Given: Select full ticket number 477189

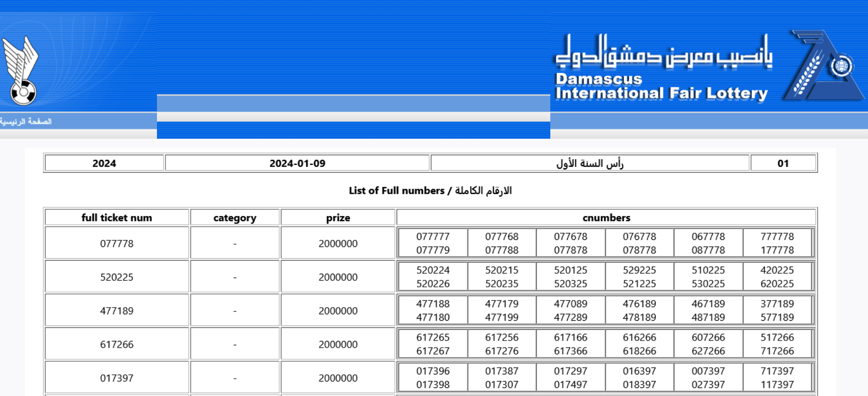Looking at the screenshot, I should click(x=117, y=311).
